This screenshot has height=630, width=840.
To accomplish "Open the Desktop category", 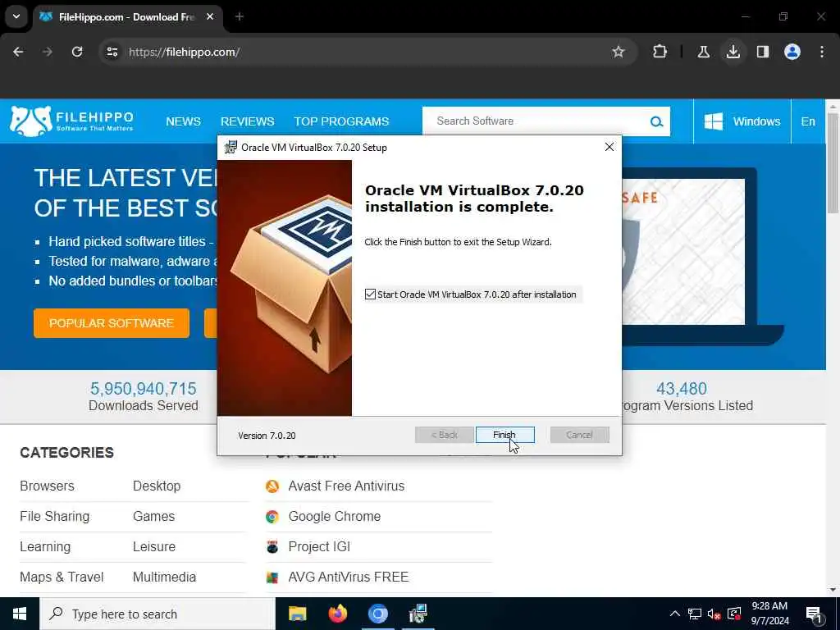I will (157, 486).
